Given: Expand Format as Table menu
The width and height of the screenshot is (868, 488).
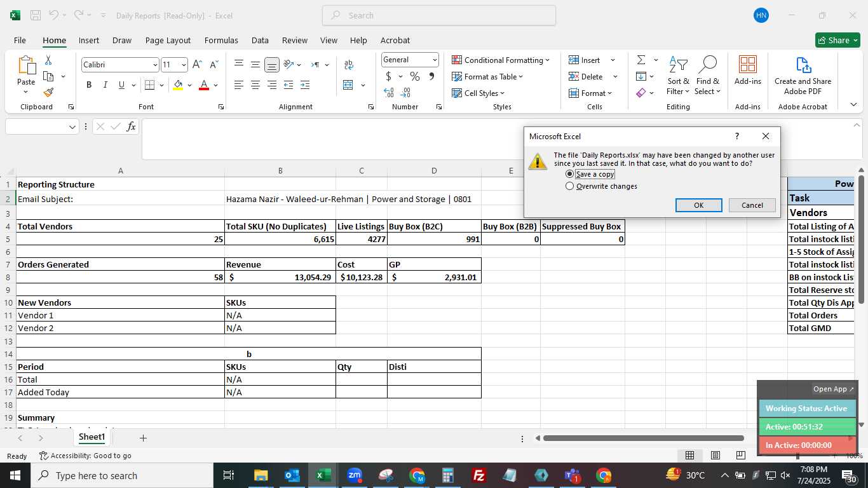Looking at the screenshot, I should [487, 76].
